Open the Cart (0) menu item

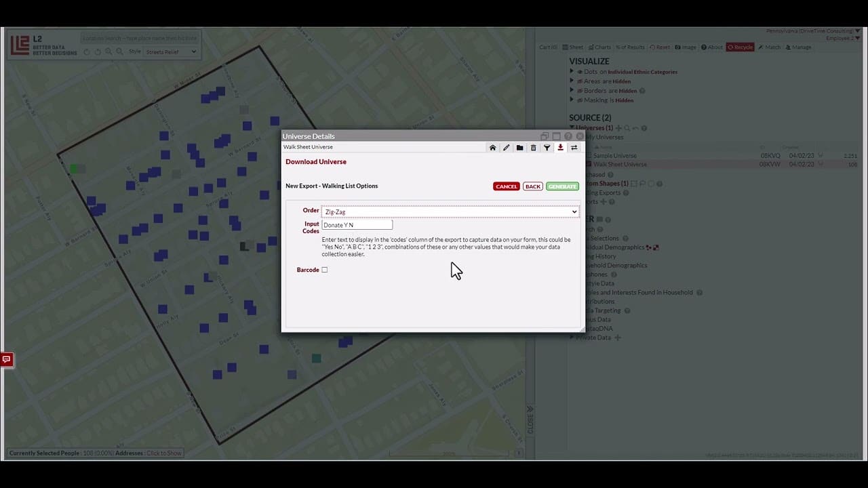[x=548, y=47]
